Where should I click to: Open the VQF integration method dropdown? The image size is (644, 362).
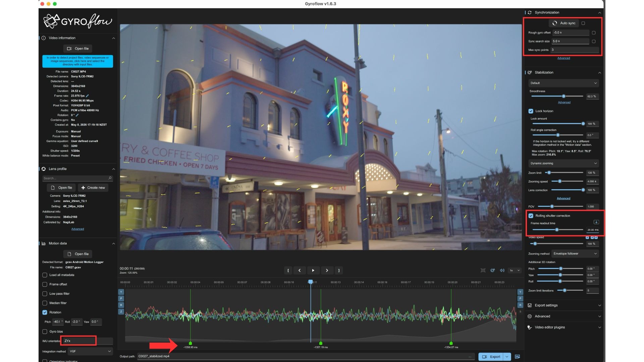point(90,351)
